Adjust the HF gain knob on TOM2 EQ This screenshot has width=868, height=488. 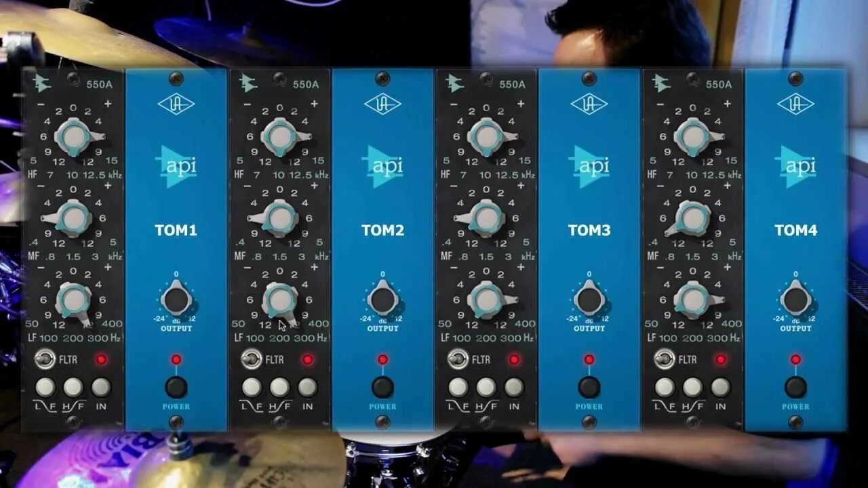[x=281, y=138]
